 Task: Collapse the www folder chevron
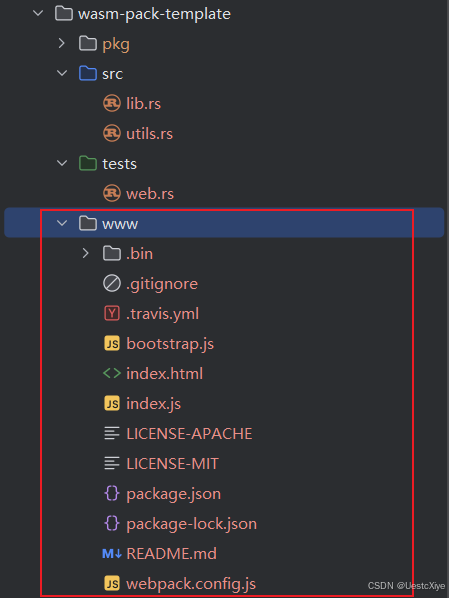(x=62, y=223)
